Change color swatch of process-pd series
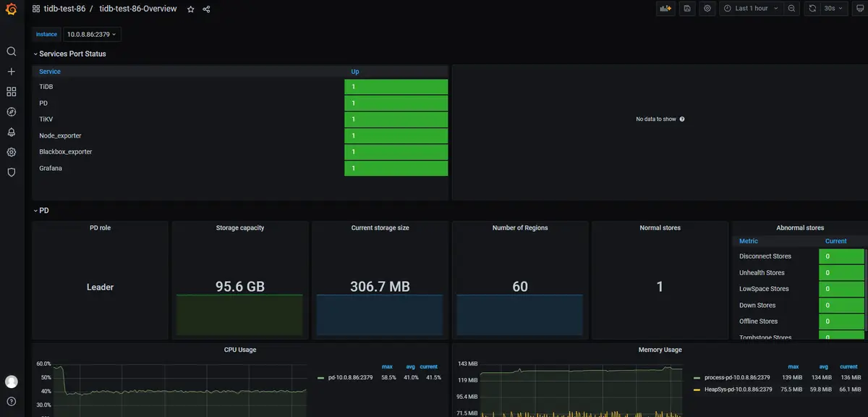This screenshot has width=868, height=417. pyautogui.click(x=697, y=378)
